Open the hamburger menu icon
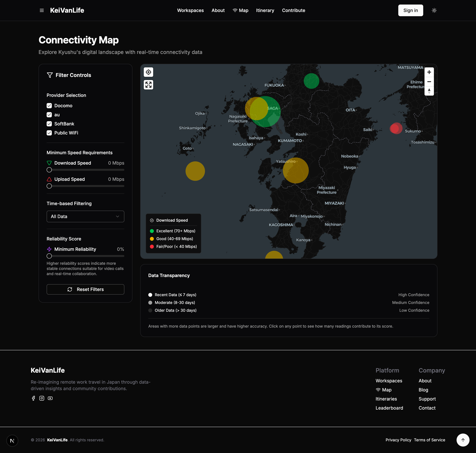Image resolution: width=476 pixels, height=453 pixels. point(42,10)
